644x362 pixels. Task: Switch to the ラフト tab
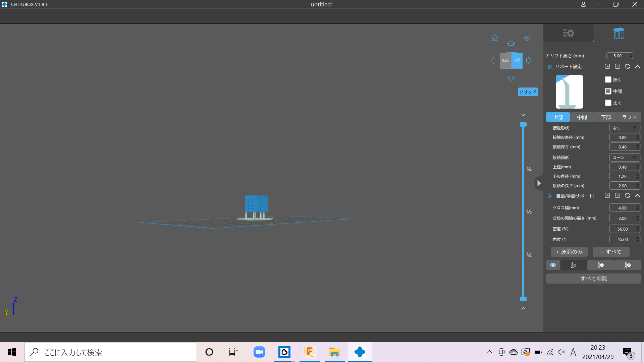coord(629,117)
